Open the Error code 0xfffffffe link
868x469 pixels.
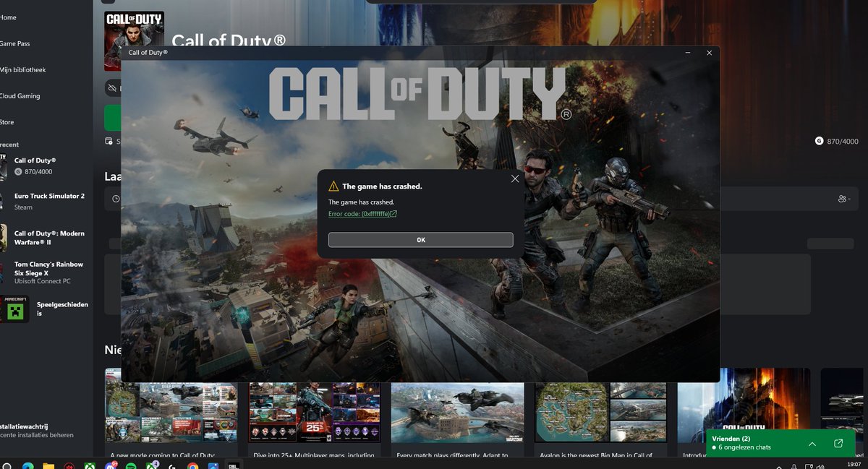click(x=362, y=214)
